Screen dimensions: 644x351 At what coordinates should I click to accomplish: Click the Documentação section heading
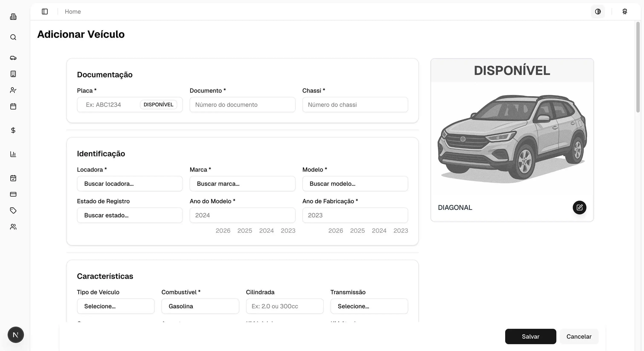pyautogui.click(x=105, y=75)
